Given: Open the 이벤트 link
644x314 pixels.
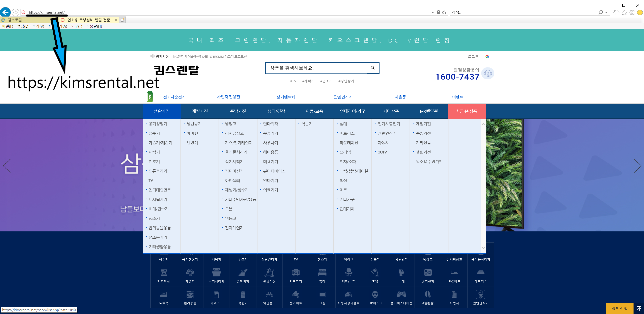Looking at the screenshot, I should 457,97.
